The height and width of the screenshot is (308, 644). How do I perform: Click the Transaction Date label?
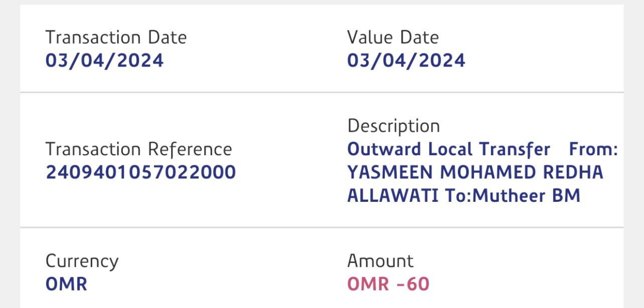116,38
